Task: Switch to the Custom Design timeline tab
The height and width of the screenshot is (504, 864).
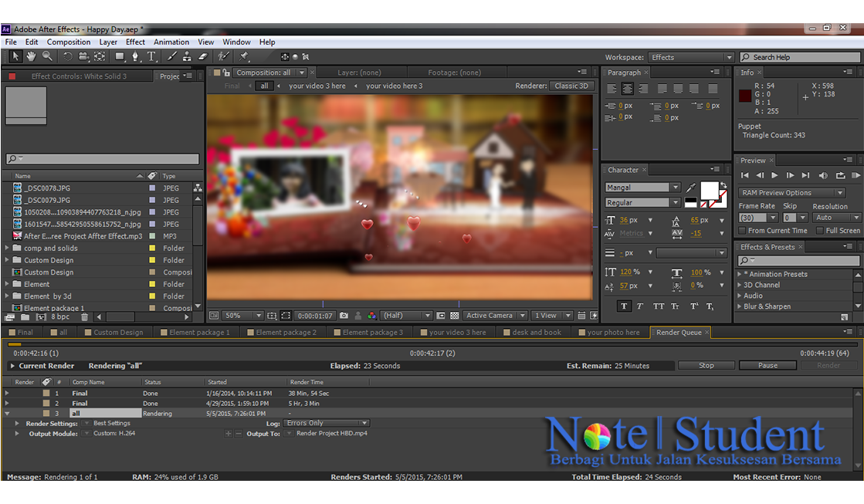Action: click(114, 332)
